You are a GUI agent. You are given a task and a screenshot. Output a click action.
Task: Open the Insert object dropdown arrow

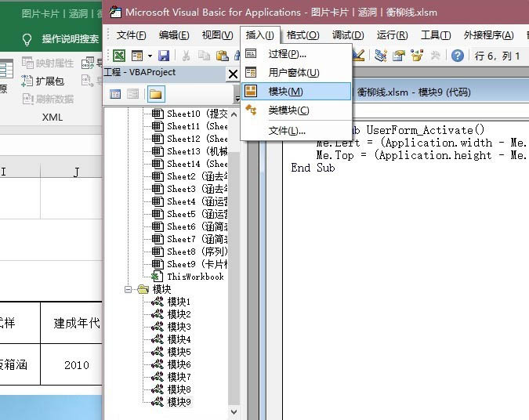click(x=150, y=56)
